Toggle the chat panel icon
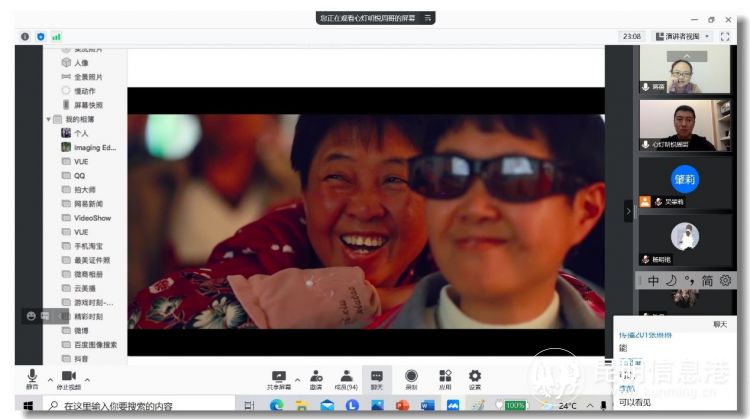The height and width of the screenshot is (419, 750). [377, 376]
